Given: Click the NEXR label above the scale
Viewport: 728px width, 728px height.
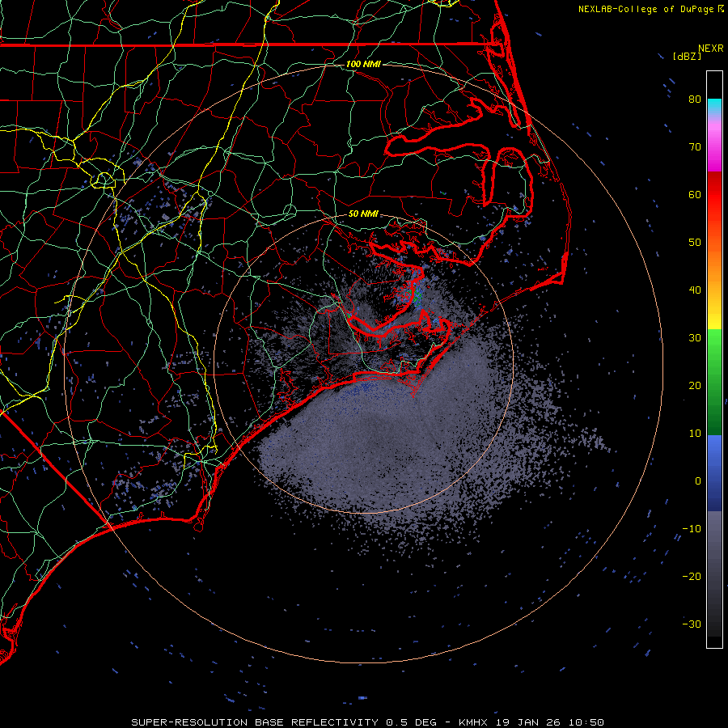Looking at the screenshot, I should [x=711, y=49].
